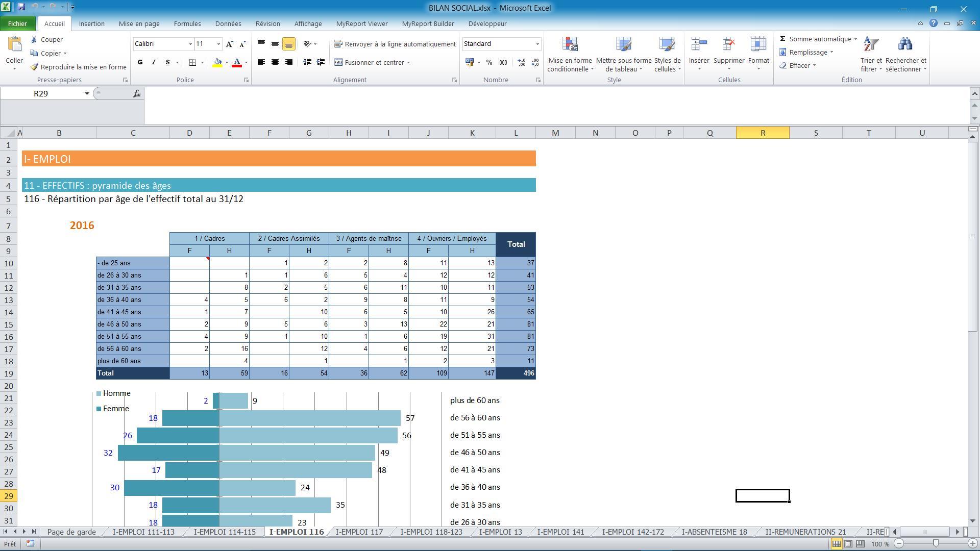Image resolution: width=980 pixels, height=551 pixels.
Task: Open MyReport Builder tab
Action: [x=428, y=23]
